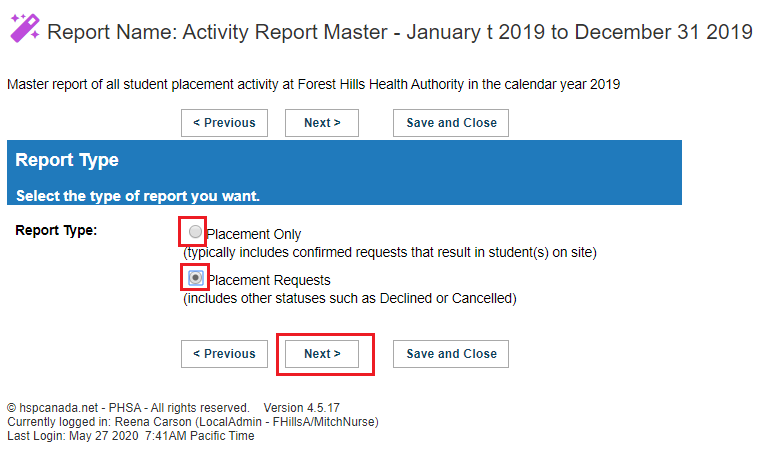
Task: Click the top Previous button
Action: (x=224, y=123)
